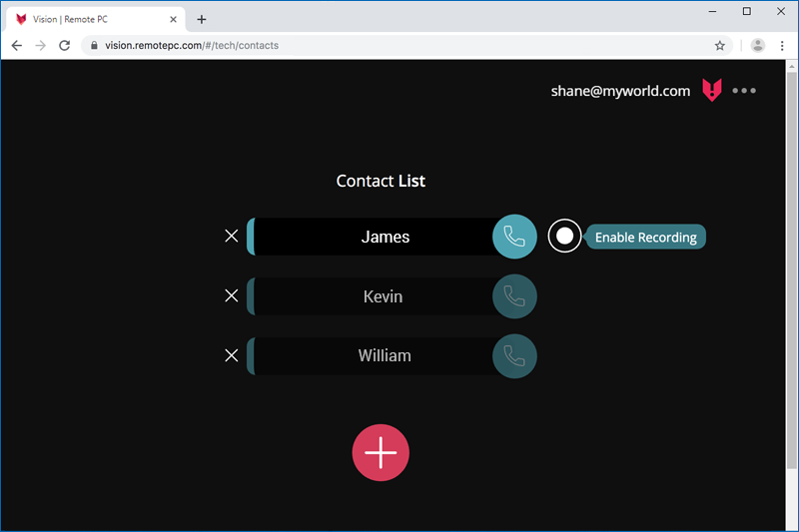The image size is (799, 532).
Task: Call Kevin with the phone icon
Action: point(514,296)
